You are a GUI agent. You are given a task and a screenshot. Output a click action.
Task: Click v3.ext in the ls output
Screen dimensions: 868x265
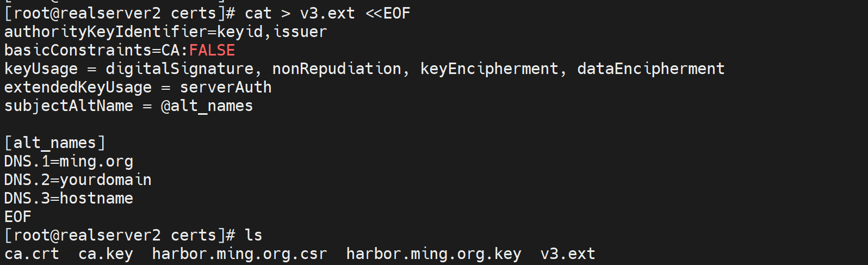pyautogui.click(x=568, y=254)
